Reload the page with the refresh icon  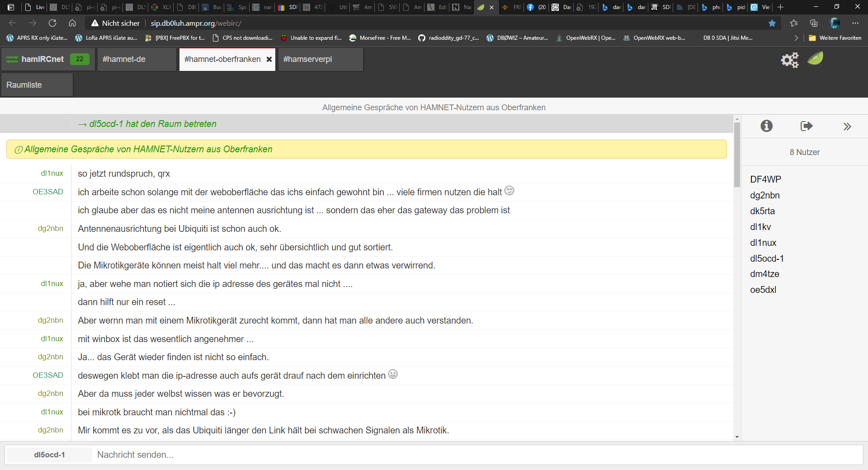click(52, 23)
